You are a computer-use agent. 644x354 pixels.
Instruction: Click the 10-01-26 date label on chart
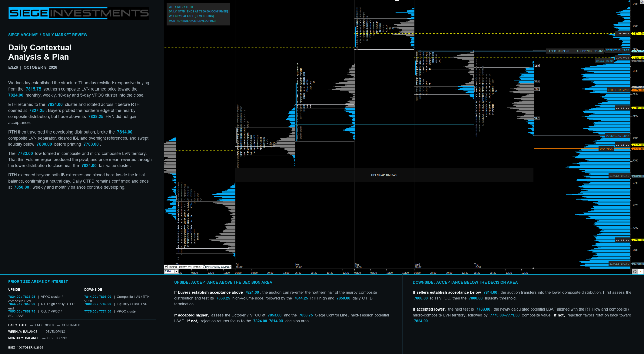pos(622,240)
